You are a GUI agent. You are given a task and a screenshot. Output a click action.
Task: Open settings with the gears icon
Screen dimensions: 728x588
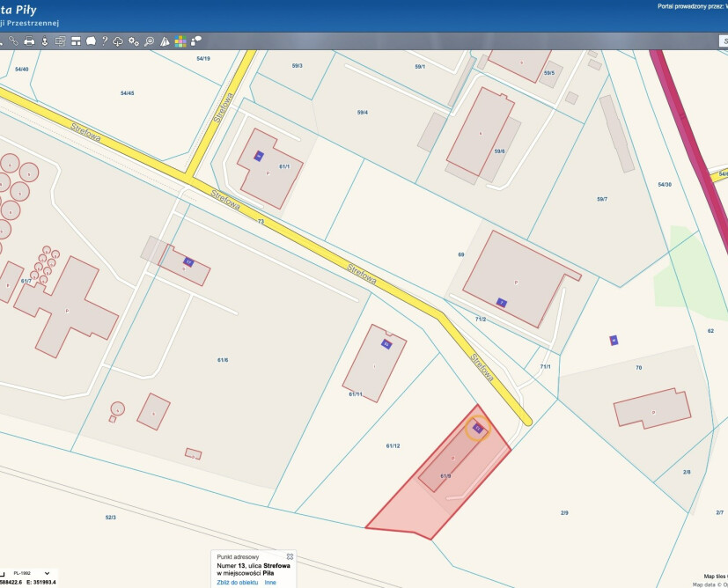[x=134, y=41]
